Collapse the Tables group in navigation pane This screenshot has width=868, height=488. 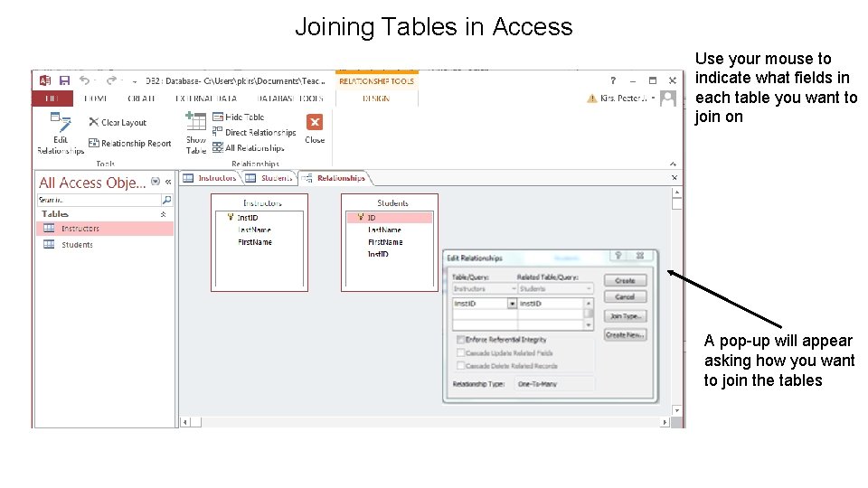(x=164, y=214)
